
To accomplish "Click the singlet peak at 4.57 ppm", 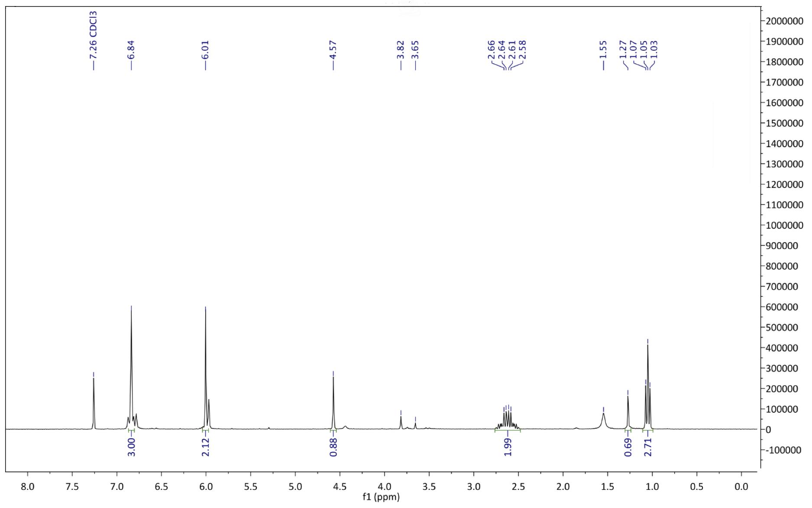I will [333, 403].
